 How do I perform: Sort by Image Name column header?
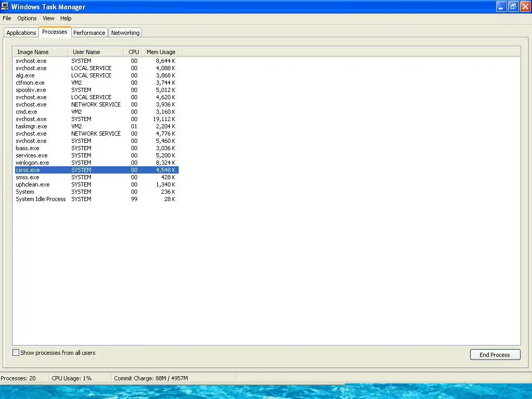click(x=41, y=52)
